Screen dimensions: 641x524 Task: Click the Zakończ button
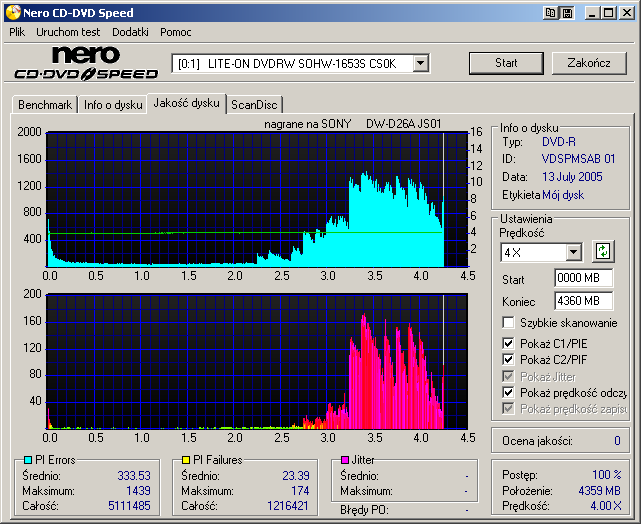pos(589,63)
